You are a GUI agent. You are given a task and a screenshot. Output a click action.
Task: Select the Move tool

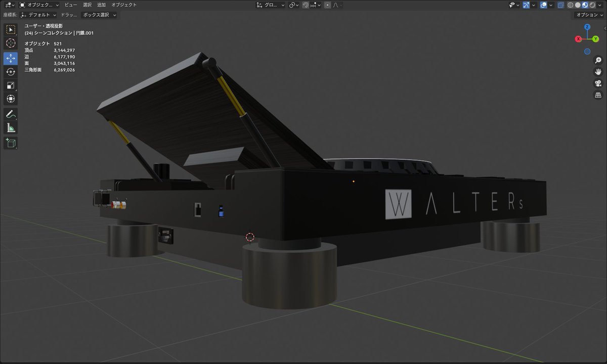click(11, 59)
